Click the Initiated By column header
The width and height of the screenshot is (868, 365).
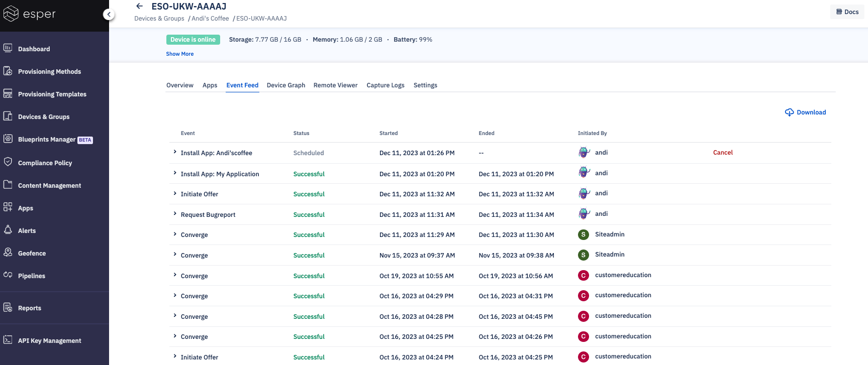point(593,134)
